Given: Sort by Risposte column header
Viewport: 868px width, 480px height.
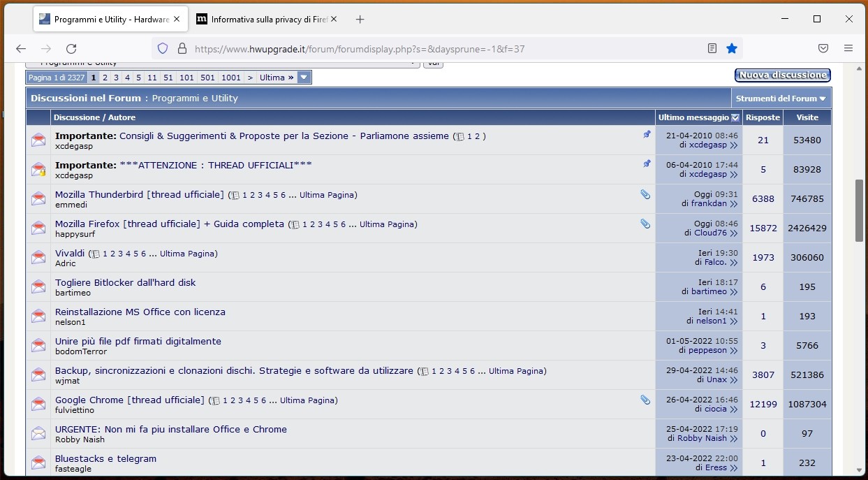Looking at the screenshot, I should pyautogui.click(x=763, y=117).
